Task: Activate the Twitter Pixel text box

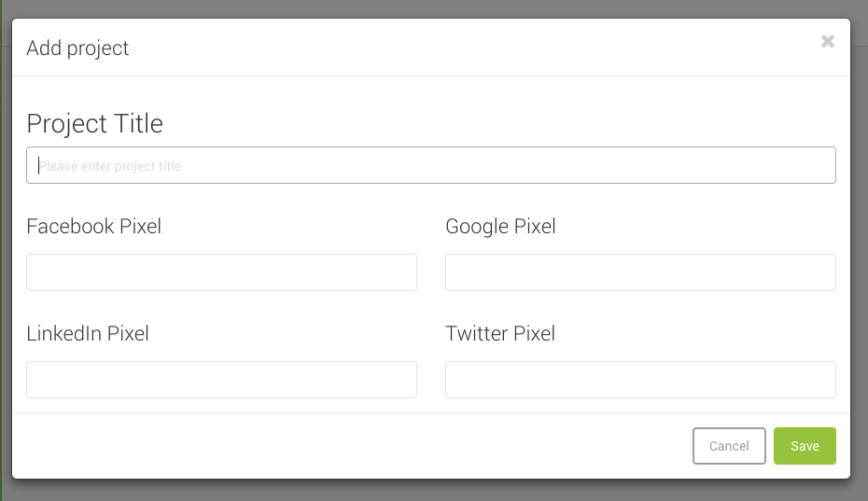Action: coord(640,380)
